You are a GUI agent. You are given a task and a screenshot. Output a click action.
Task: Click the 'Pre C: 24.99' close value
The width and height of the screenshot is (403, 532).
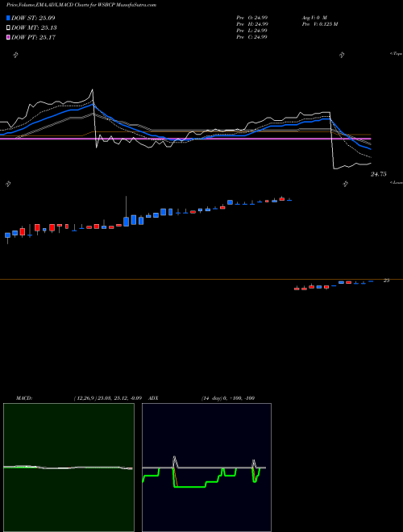pos(251,37)
